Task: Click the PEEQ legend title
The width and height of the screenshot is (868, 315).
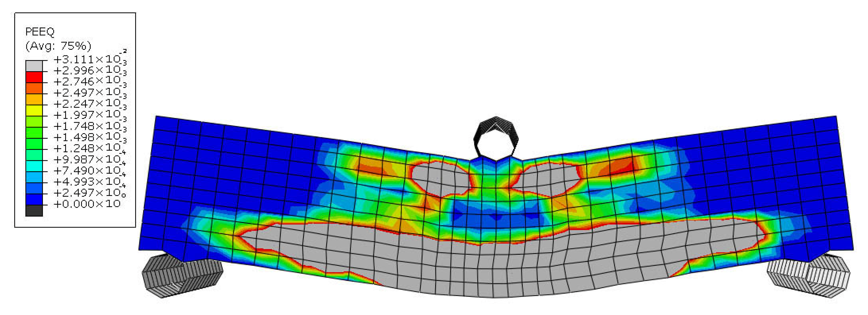Action: (x=40, y=32)
